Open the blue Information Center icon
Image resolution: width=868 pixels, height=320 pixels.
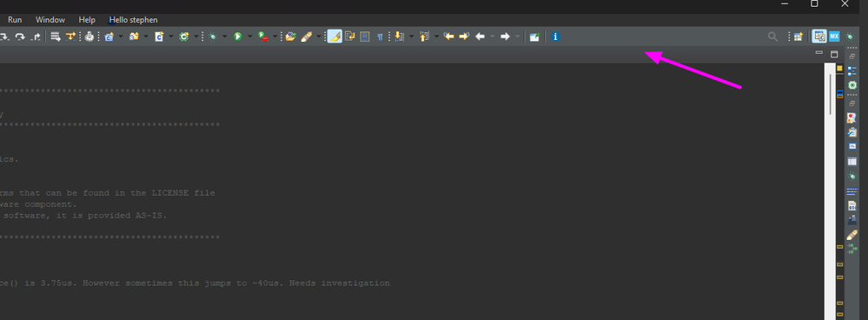(x=556, y=37)
